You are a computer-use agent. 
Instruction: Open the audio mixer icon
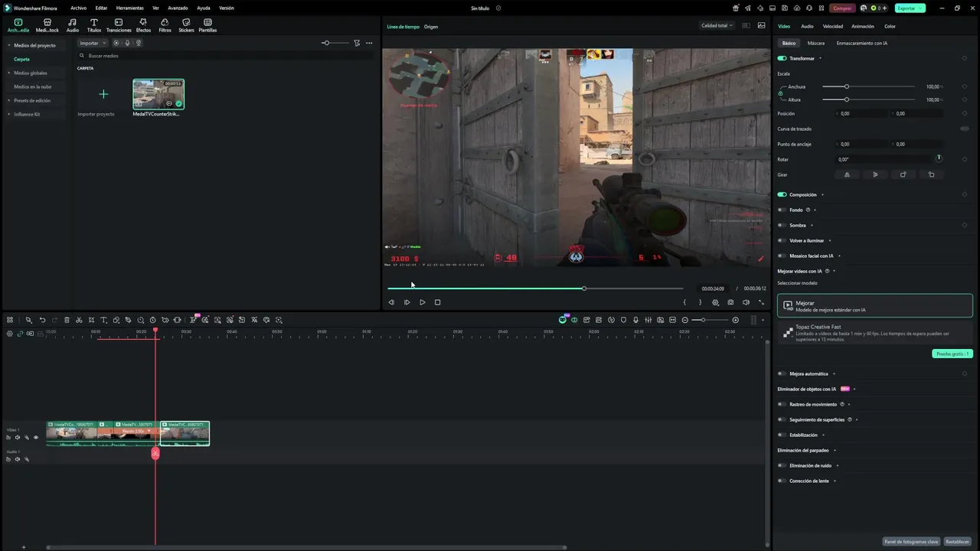pos(648,320)
